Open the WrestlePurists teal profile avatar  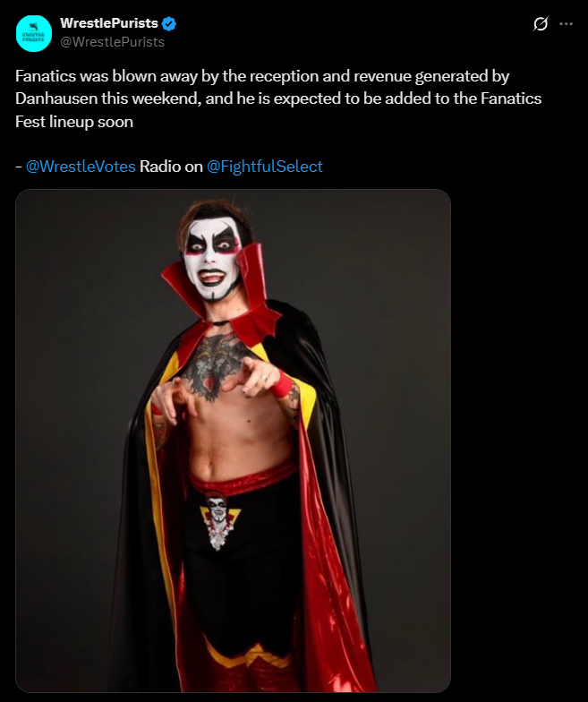(34, 34)
